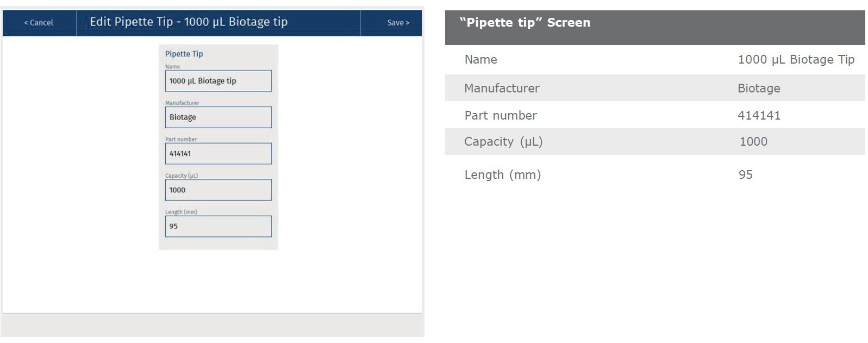The width and height of the screenshot is (868, 343).
Task: Click the 414141 value in table
Action: tap(759, 116)
